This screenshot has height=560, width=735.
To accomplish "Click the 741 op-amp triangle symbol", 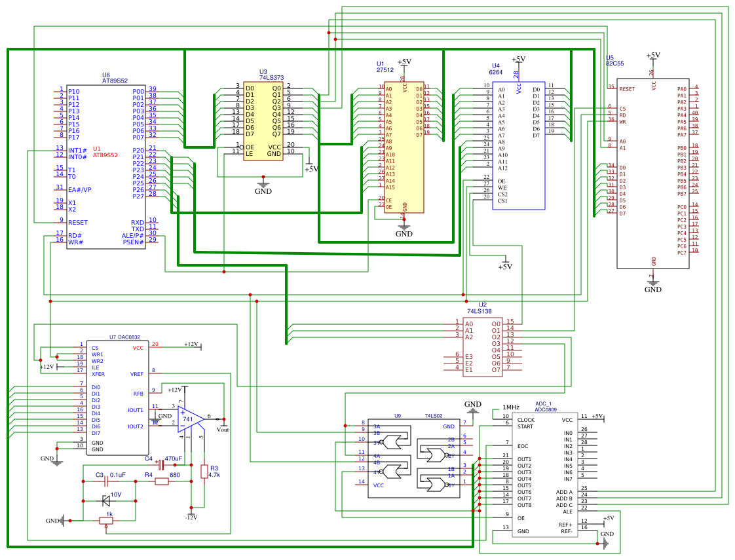I will point(189,419).
